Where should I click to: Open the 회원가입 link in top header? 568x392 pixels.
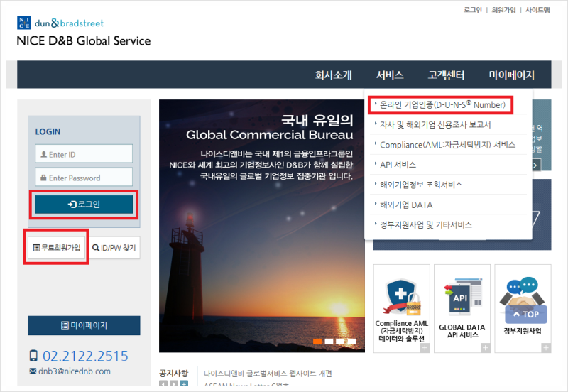[503, 10]
